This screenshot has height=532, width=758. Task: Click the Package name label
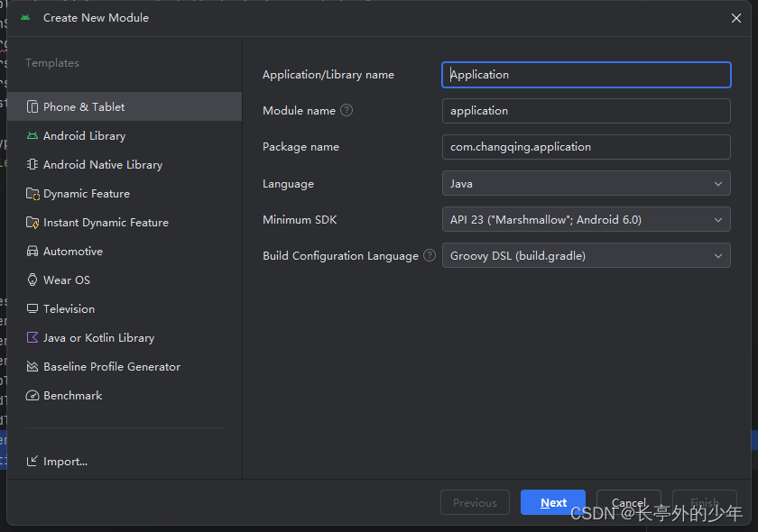pos(300,147)
